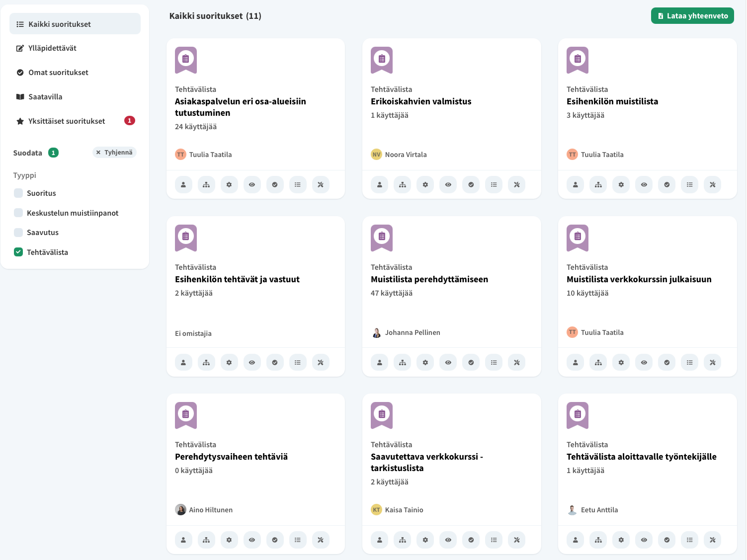Go to Yksittäiset suoritukset section
747x560 pixels.
[67, 121]
